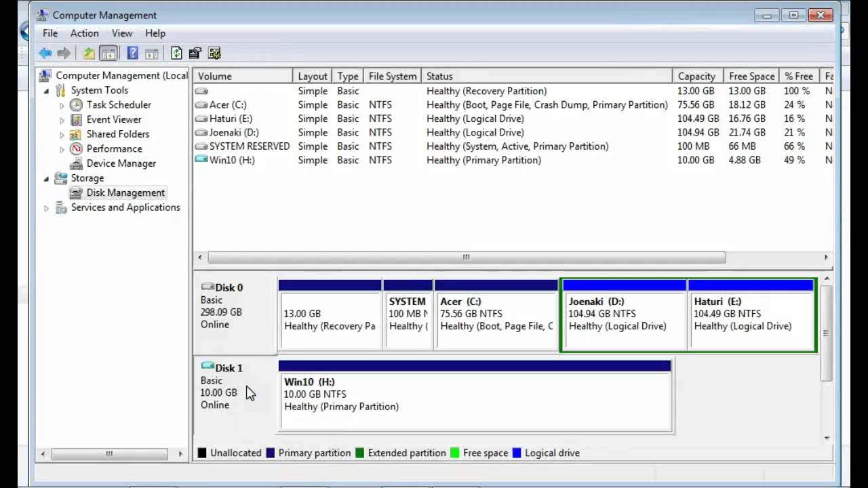Sort by the Status column header
The width and height of the screenshot is (868, 488).
(547, 76)
